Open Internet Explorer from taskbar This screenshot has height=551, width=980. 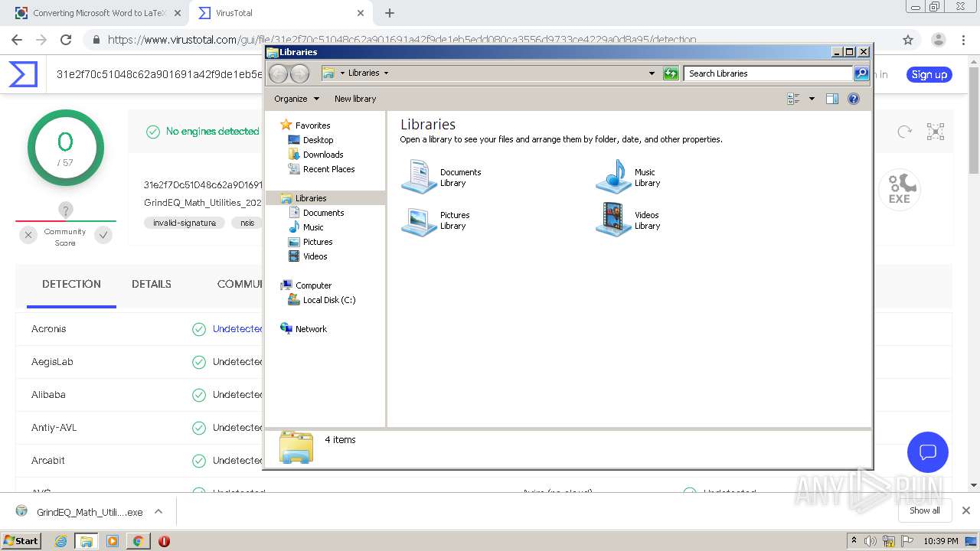[x=62, y=540]
